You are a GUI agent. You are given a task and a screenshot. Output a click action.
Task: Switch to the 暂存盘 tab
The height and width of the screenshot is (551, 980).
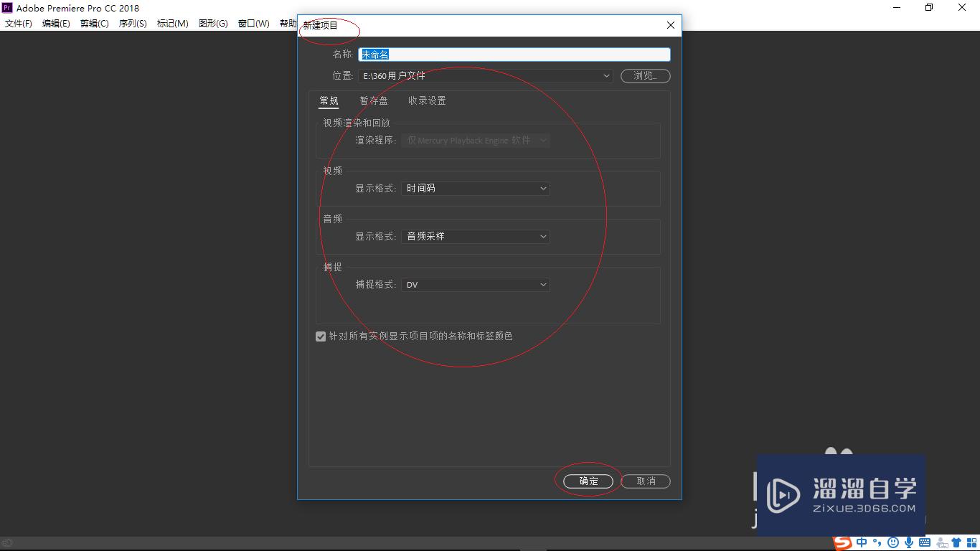pyautogui.click(x=374, y=100)
